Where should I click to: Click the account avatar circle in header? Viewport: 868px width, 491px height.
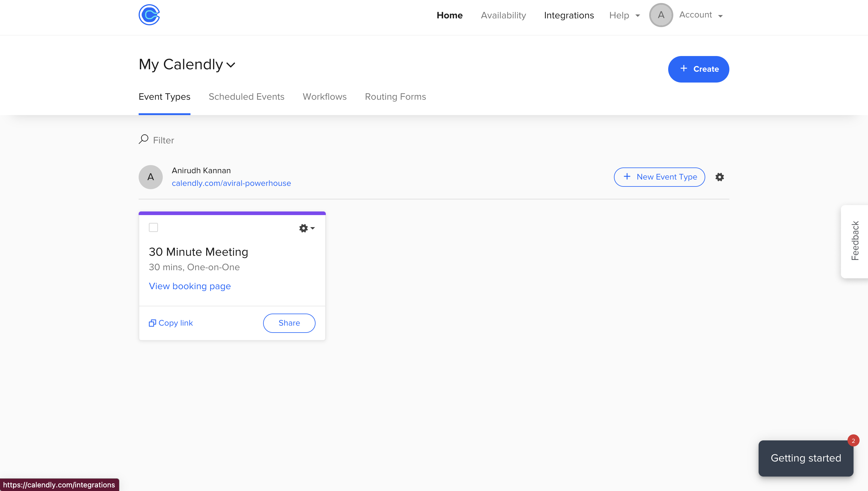click(661, 15)
